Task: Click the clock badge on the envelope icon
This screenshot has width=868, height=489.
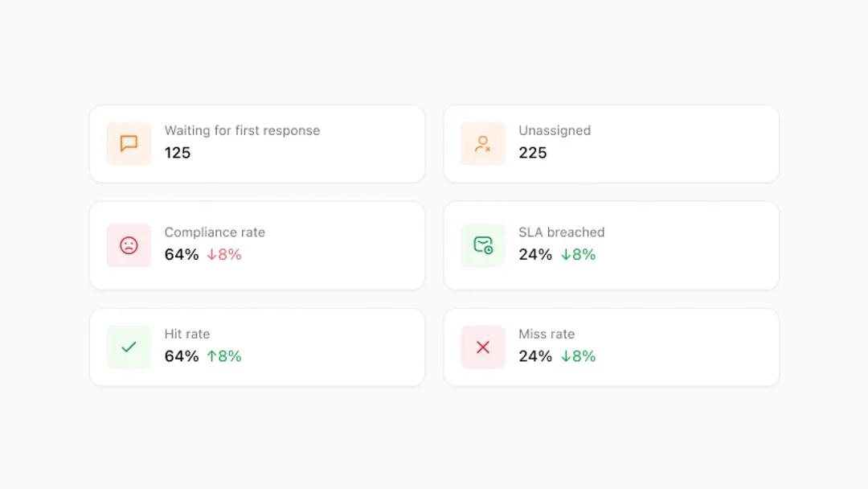Action: (489, 252)
